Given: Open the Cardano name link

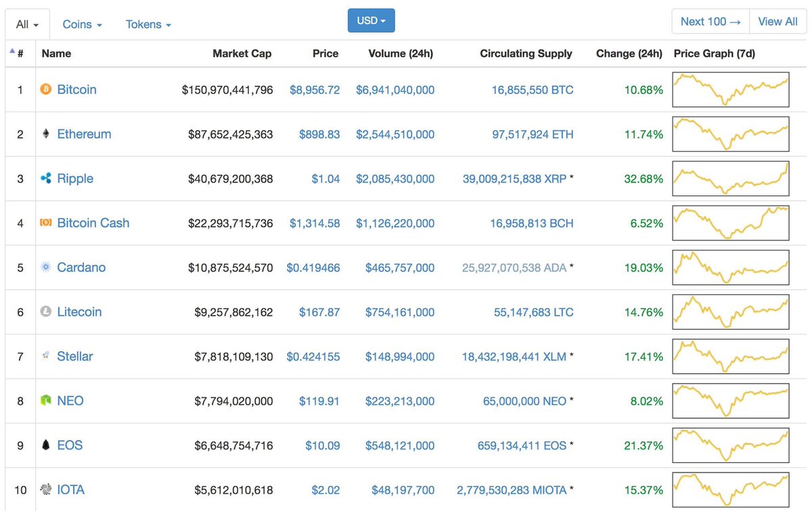Looking at the screenshot, I should tap(81, 267).
